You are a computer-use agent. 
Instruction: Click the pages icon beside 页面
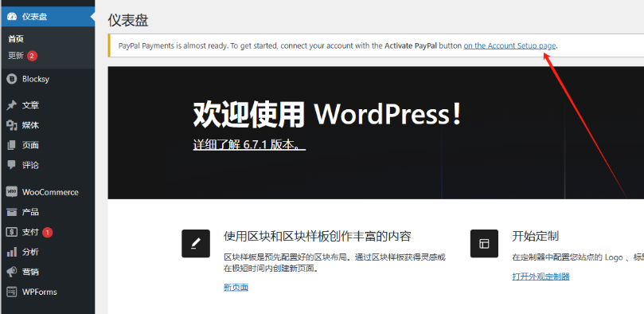11,145
